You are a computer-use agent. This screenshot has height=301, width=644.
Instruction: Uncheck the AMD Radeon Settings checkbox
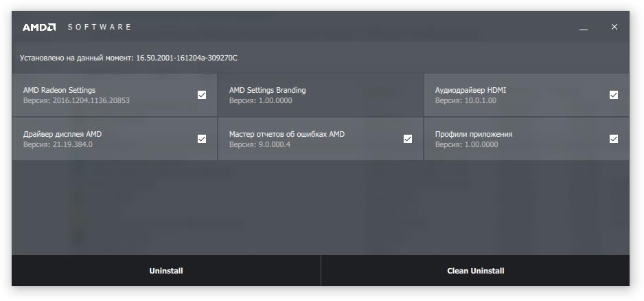[202, 95]
